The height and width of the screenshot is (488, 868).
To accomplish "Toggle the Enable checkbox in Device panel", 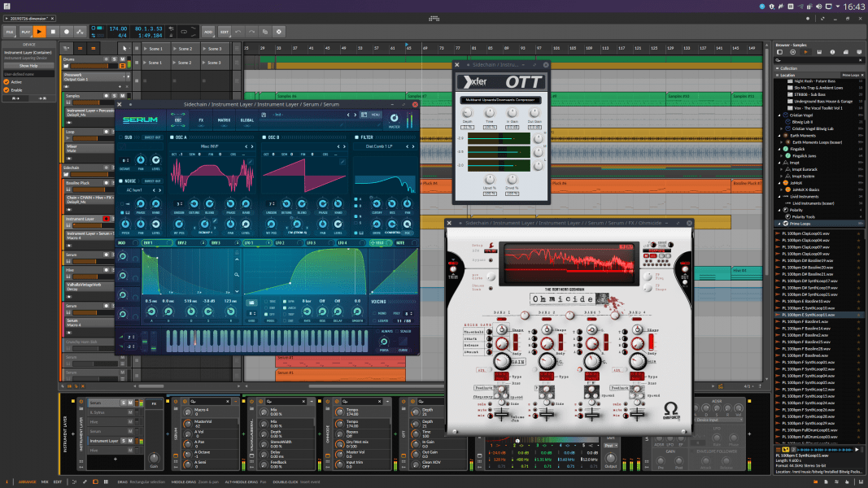I will click(7, 89).
